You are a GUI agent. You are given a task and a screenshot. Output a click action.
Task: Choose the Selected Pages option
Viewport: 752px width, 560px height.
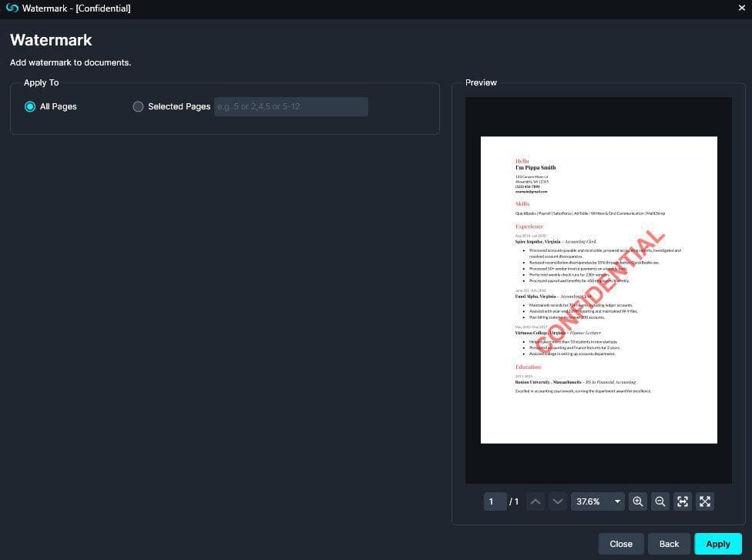point(139,106)
